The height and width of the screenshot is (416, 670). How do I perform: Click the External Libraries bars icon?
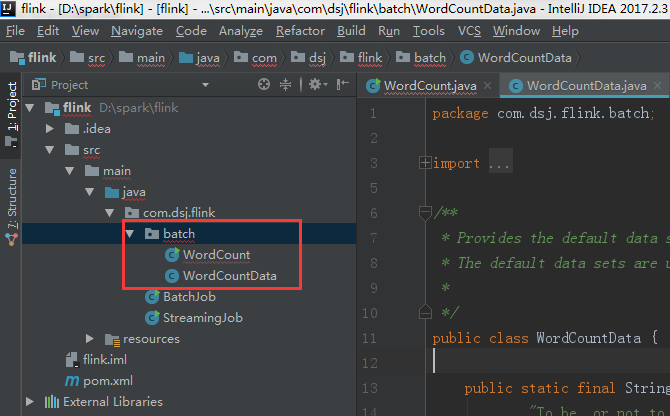(x=52, y=401)
